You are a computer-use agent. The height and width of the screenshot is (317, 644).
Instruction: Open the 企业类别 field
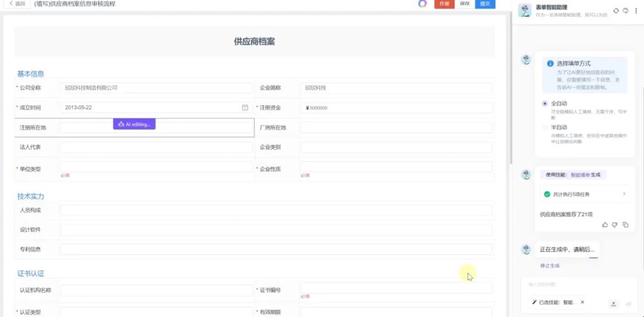point(396,147)
